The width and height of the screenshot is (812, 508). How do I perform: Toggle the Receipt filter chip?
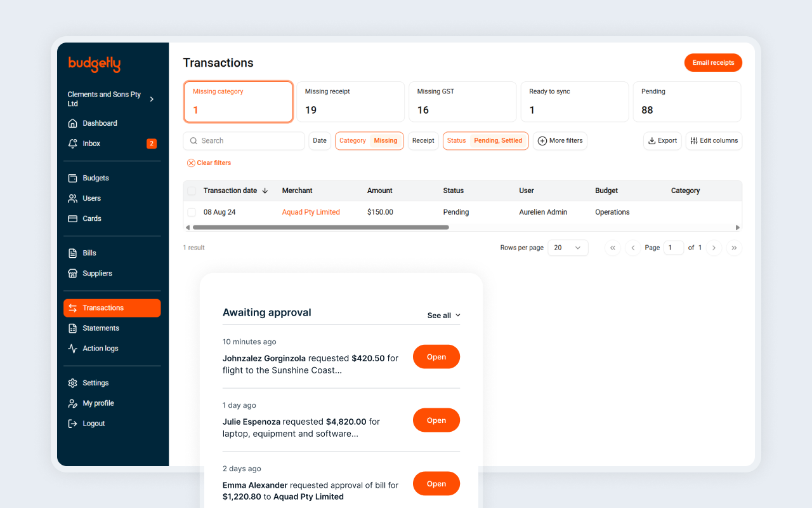[x=422, y=140]
